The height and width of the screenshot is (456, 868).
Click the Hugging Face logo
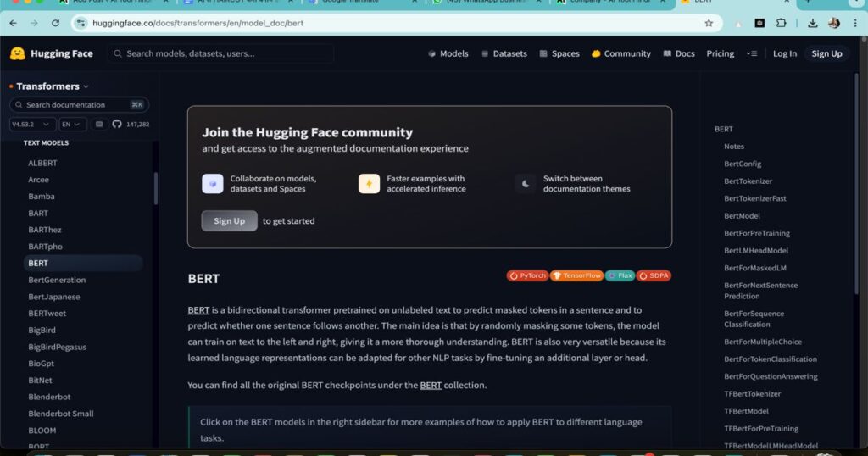[51, 53]
